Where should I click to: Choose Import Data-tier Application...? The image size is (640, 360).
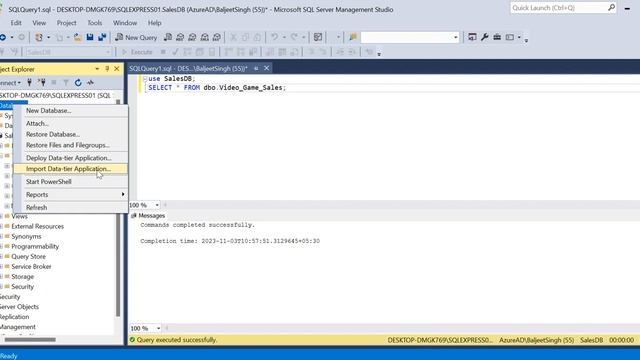[x=71, y=169]
